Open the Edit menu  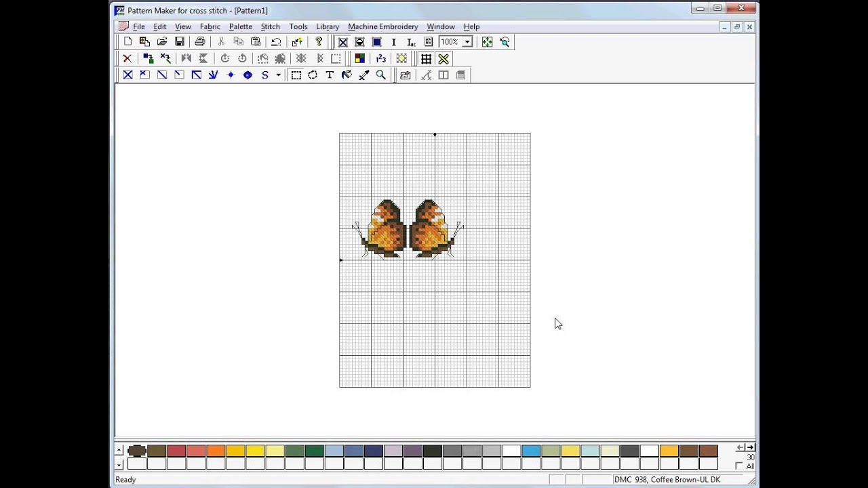(x=160, y=26)
